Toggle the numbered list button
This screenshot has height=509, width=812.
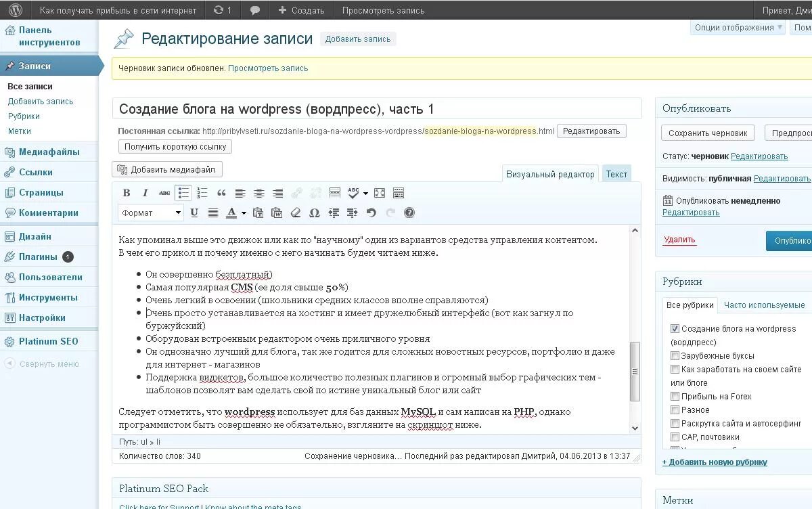click(202, 193)
